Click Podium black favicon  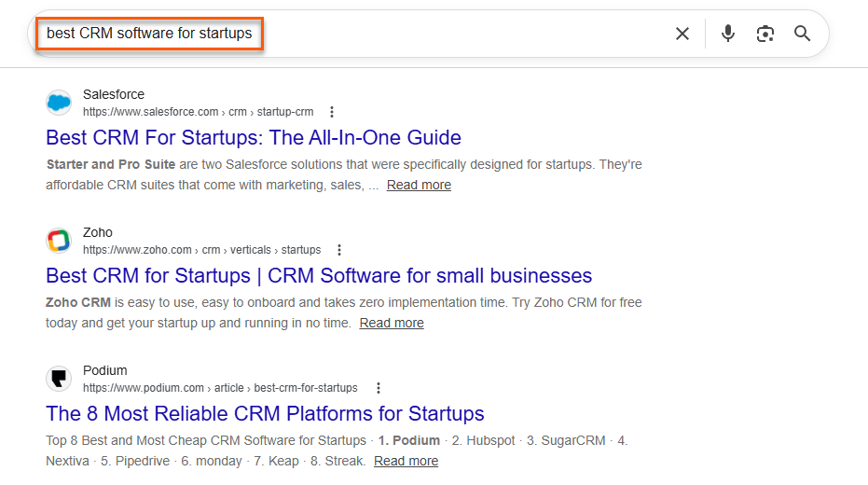(59, 379)
